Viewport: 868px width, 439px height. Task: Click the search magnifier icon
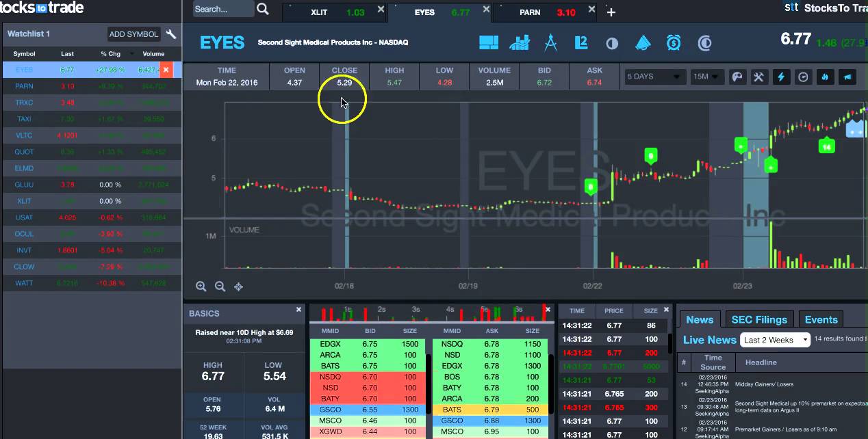click(x=263, y=9)
